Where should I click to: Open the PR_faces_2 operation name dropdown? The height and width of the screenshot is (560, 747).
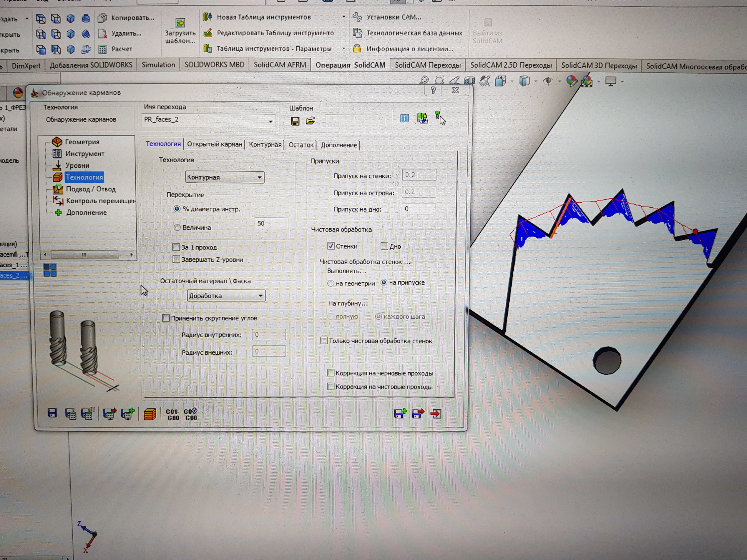[270, 121]
